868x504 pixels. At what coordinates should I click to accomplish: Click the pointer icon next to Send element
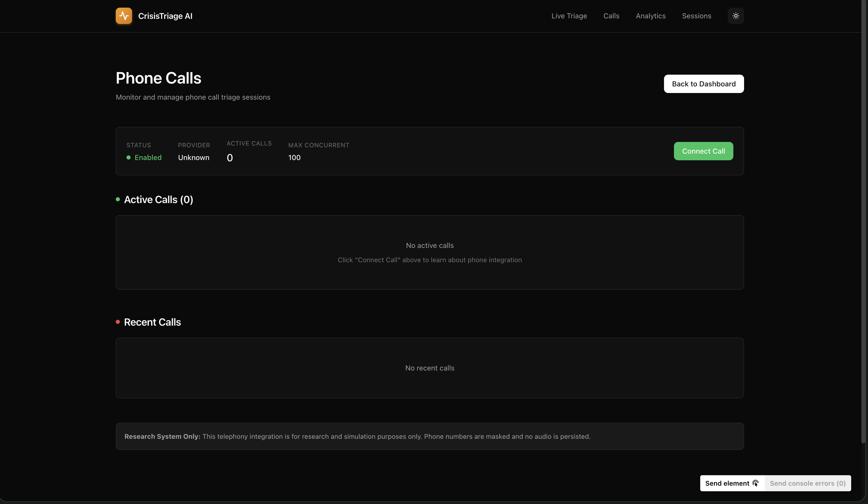point(755,483)
